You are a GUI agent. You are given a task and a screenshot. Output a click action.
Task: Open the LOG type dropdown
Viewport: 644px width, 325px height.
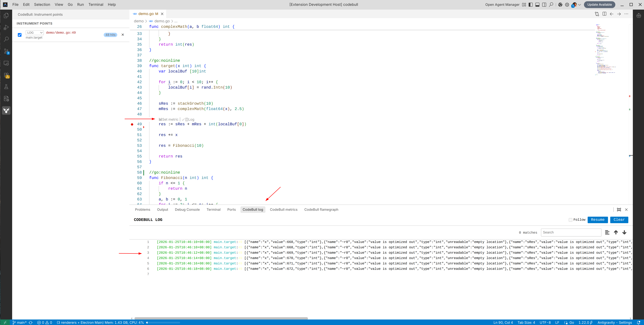coord(34,32)
